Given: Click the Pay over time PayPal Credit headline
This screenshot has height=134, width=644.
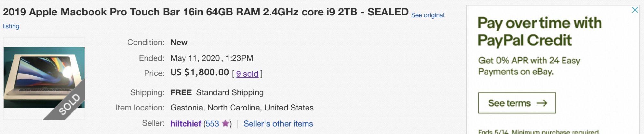Looking at the screenshot, I should coord(539,32).
